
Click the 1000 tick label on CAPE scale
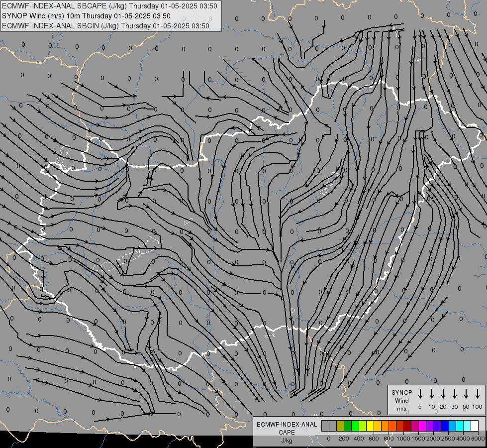403,439
